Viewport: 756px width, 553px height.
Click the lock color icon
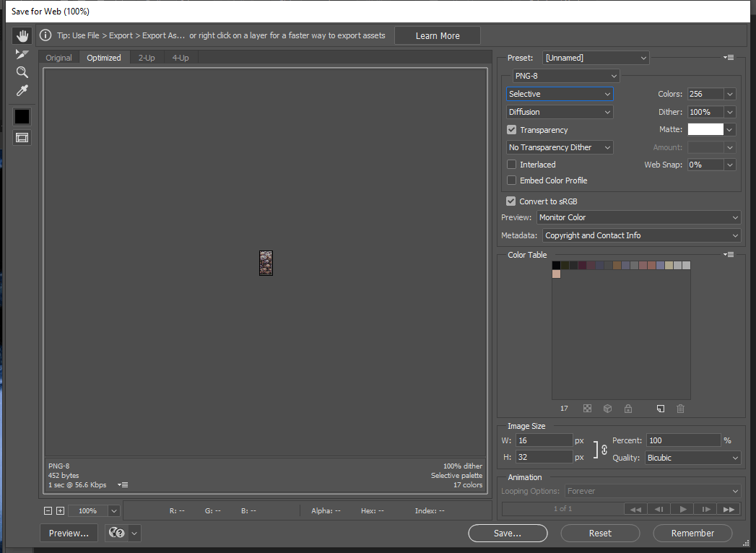pos(628,409)
